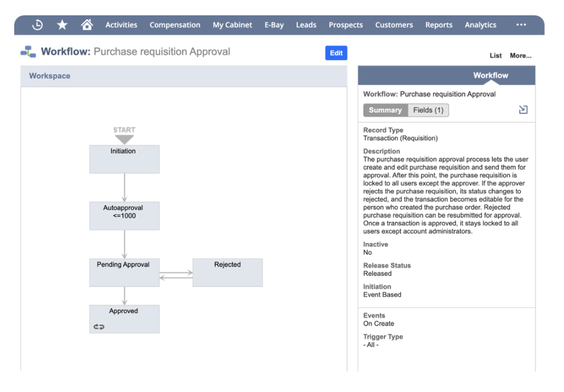Click the '- All -' trigger type value

coord(371,344)
